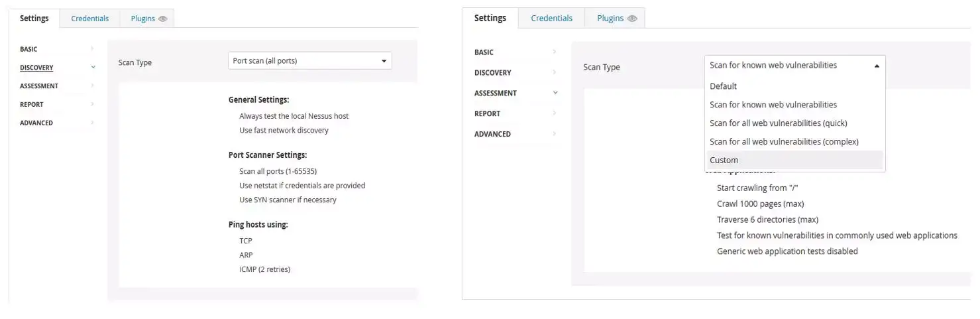Image resolution: width=980 pixels, height=319 pixels.
Task: Open the 'Port scan (all ports)' Scan Type dropdown
Action: 309,61
